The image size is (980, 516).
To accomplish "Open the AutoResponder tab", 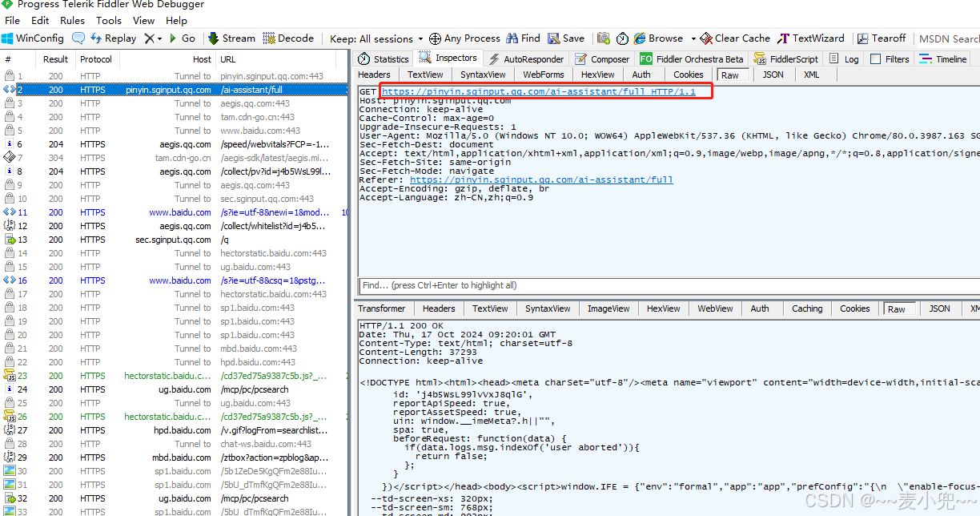I will point(526,58).
